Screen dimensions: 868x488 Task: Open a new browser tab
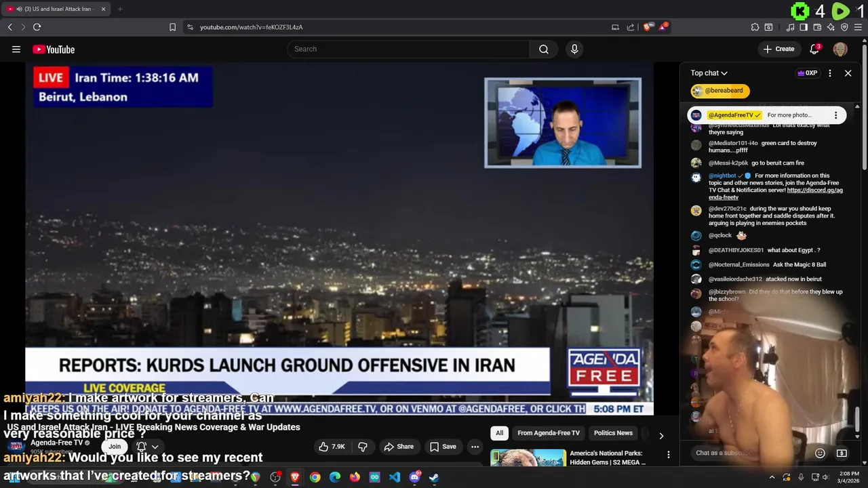[x=120, y=9]
